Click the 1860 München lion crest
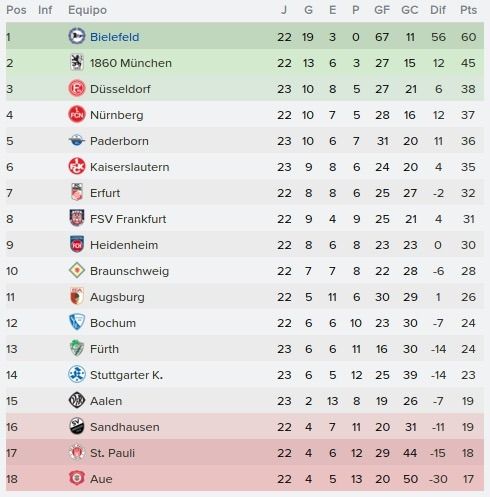 77,62
